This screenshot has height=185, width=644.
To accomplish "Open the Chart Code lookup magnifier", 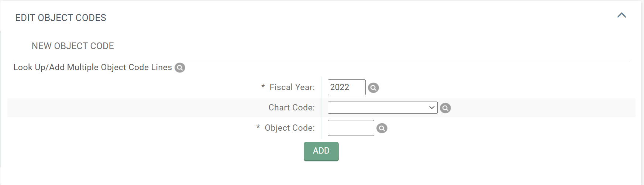I will [445, 108].
